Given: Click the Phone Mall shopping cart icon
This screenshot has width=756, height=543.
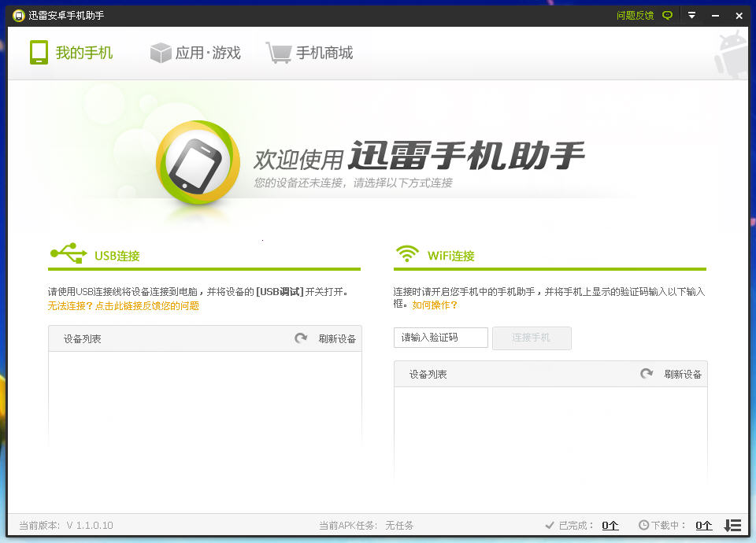Looking at the screenshot, I should (x=278, y=53).
